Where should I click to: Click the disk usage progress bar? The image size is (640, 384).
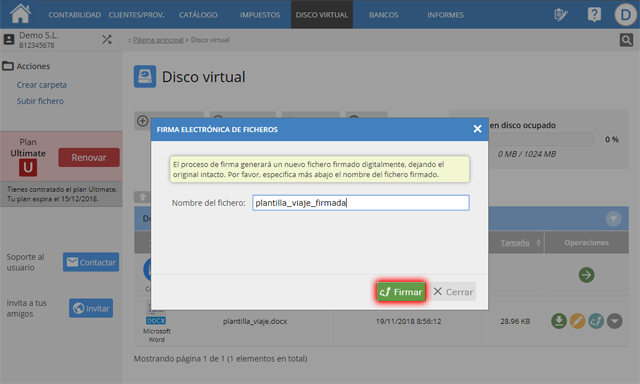tap(541, 140)
